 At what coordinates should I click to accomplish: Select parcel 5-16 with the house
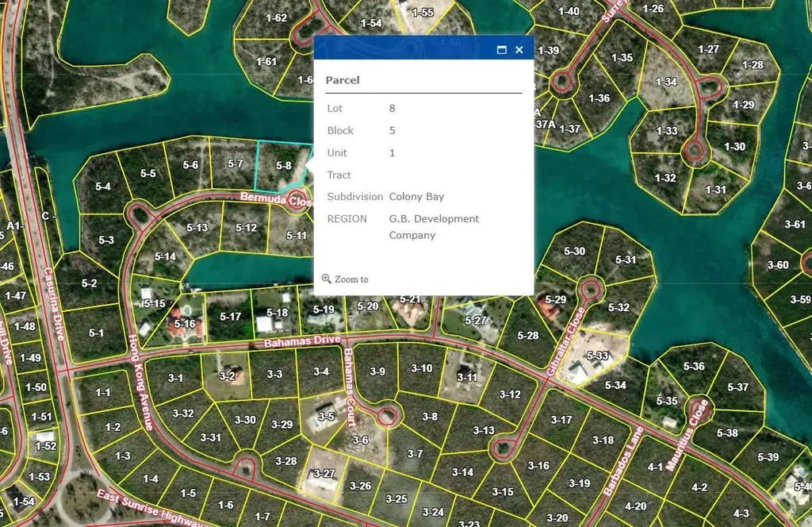184,324
